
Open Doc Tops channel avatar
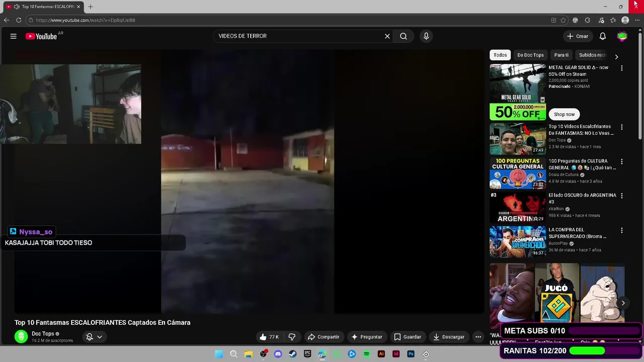pyautogui.click(x=21, y=337)
